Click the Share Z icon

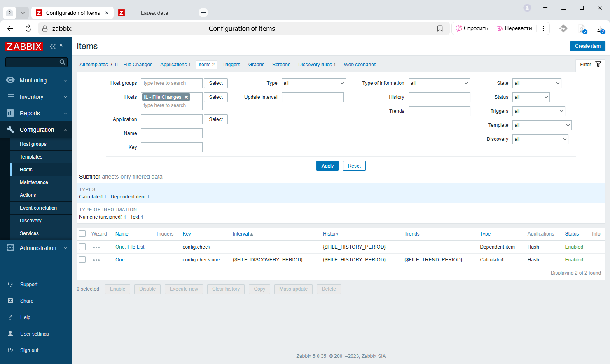(x=10, y=301)
